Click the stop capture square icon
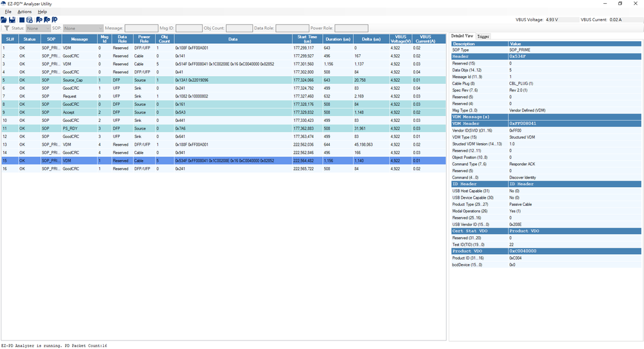 point(22,20)
